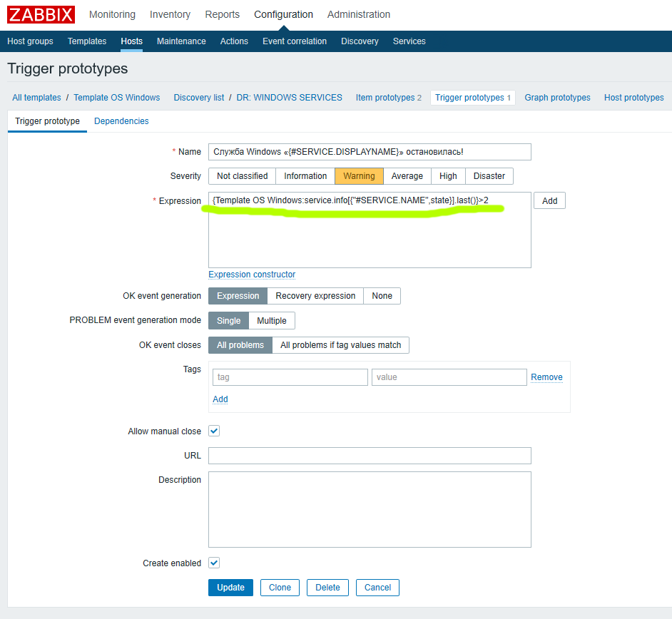Select Recovery expression for OK event generation
The height and width of the screenshot is (619, 672).
tap(315, 296)
